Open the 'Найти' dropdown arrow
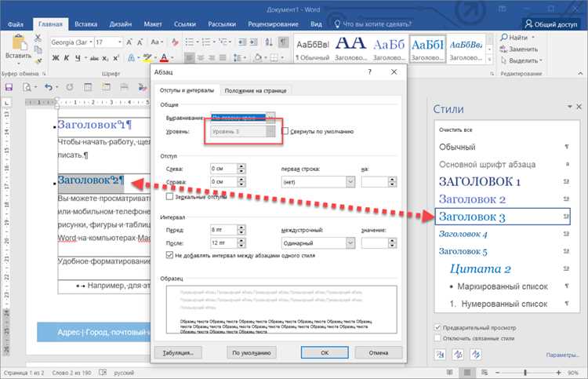Image resolution: width=588 pixels, height=379 pixels. click(533, 38)
